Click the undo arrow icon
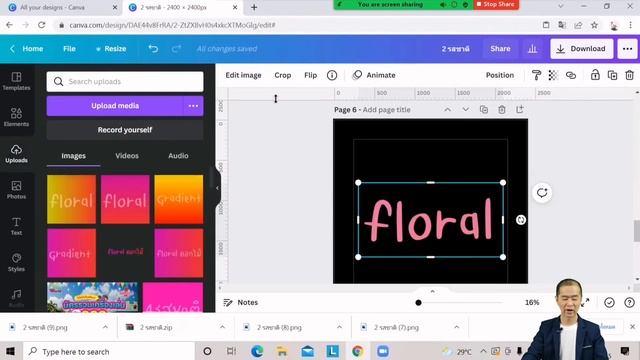The height and width of the screenshot is (360, 640). click(x=153, y=49)
